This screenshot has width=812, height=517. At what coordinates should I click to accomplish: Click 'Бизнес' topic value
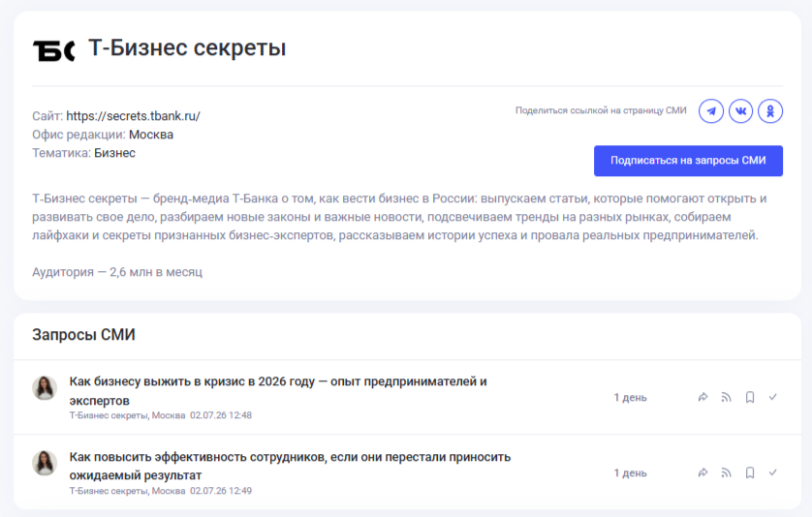(x=114, y=153)
